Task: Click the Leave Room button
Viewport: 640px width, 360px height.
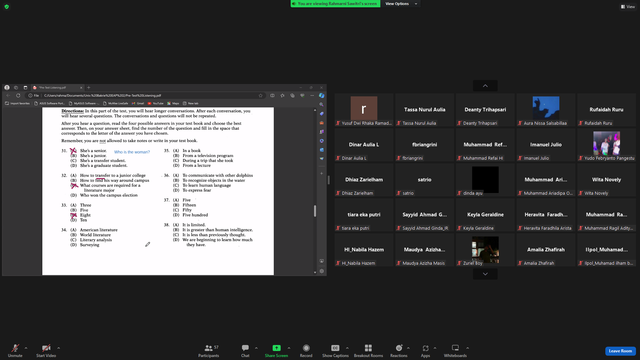Action: click(x=620, y=351)
